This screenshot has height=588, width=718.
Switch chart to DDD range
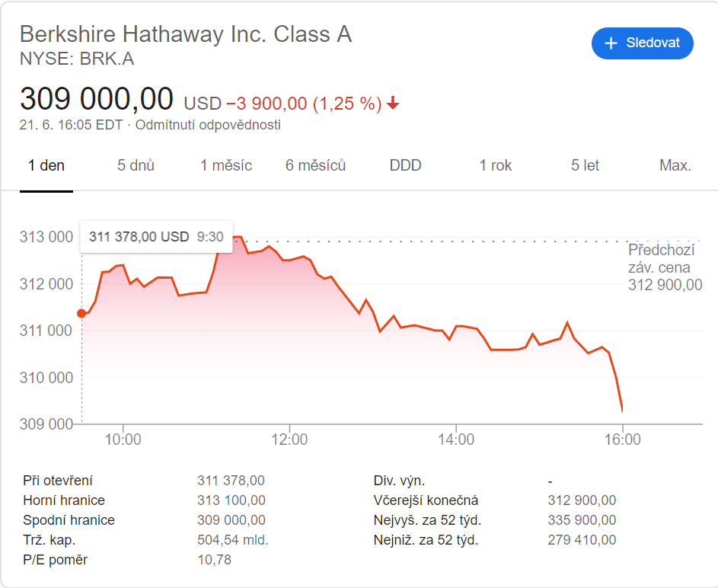[x=405, y=165]
